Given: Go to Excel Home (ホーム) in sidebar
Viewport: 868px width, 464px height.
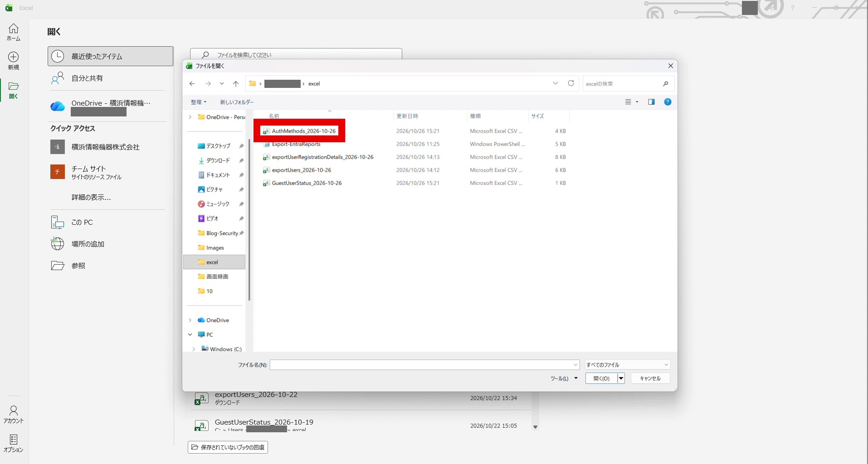Looking at the screenshot, I should pos(14,32).
